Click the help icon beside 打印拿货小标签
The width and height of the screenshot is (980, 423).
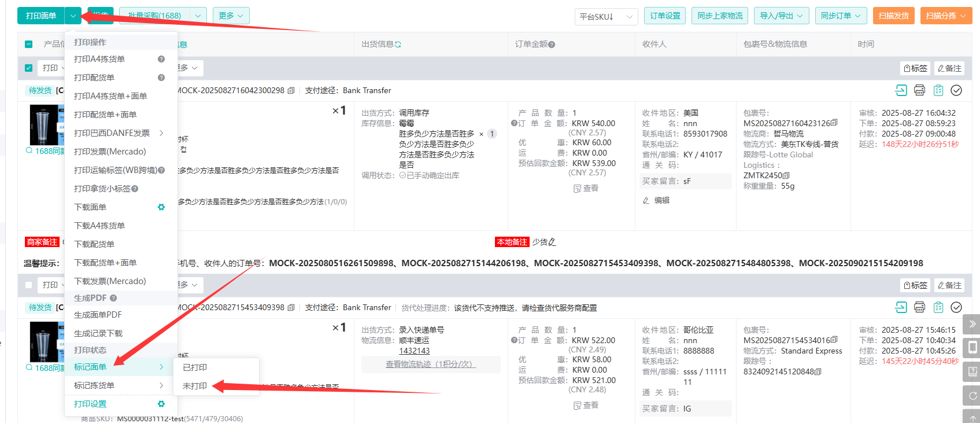click(x=135, y=189)
